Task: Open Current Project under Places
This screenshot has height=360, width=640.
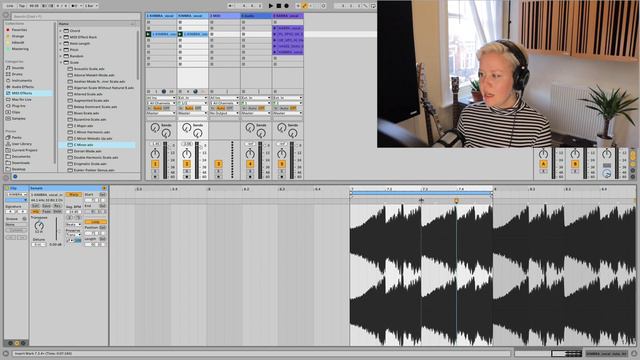Action: coord(24,150)
